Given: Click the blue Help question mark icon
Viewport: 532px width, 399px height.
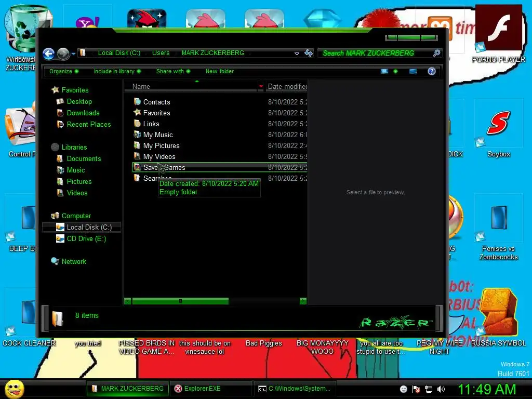Looking at the screenshot, I should point(432,71).
